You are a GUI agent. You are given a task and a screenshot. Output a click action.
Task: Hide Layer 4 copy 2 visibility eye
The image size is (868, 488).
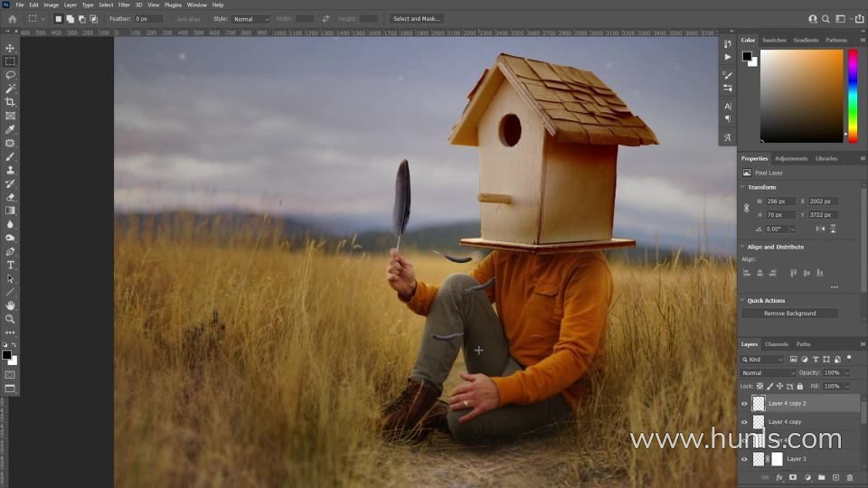click(744, 404)
